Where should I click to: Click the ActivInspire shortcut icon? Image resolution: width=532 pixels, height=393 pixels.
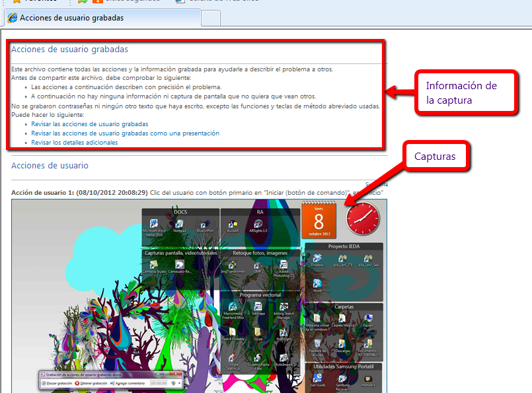click(284, 358)
